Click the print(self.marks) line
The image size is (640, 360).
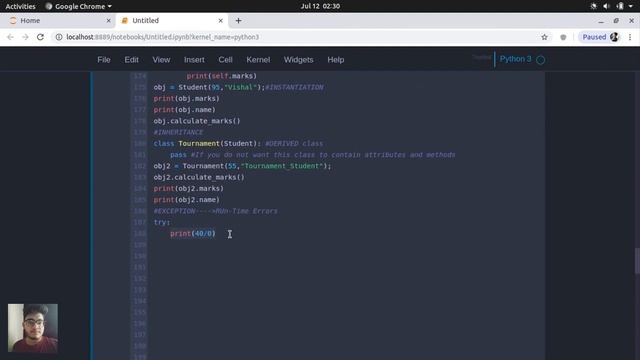(x=222, y=76)
